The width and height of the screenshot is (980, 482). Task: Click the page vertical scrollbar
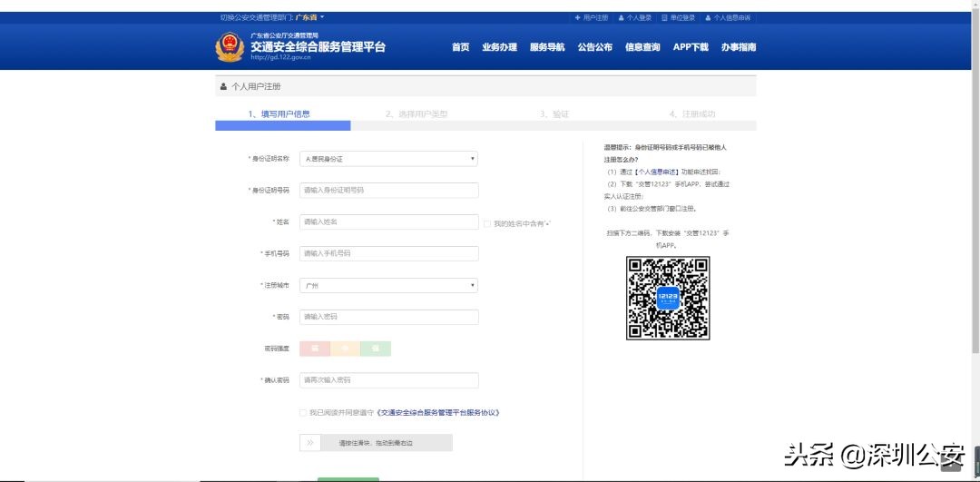(975, 182)
